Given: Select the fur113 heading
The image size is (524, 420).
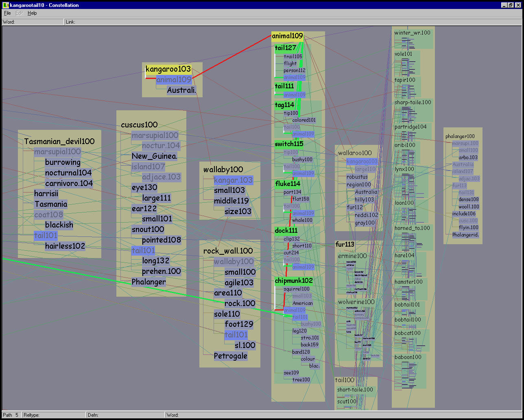Looking at the screenshot, I should pyautogui.click(x=345, y=244).
